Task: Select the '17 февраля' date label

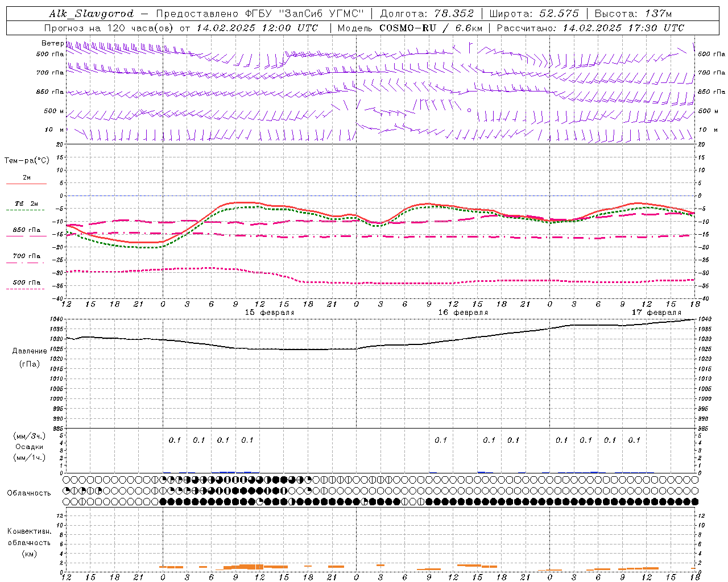Action: (656, 313)
